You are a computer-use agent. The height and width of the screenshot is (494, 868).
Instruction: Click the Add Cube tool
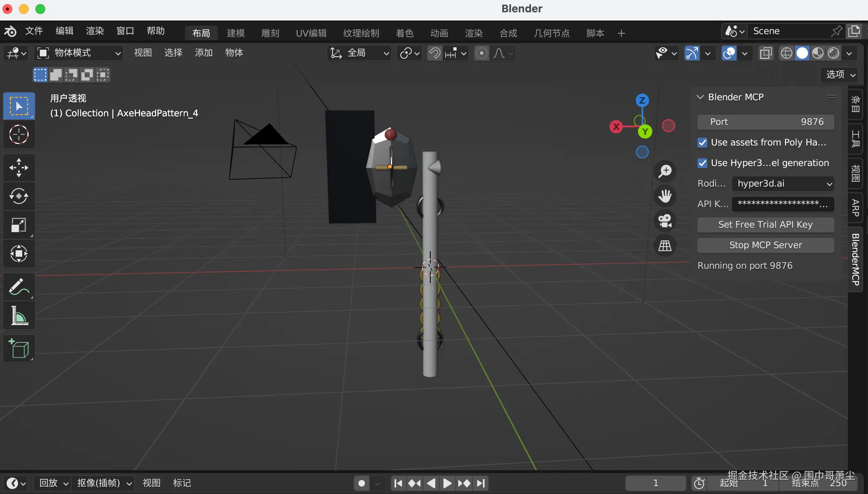pyautogui.click(x=19, y=349)
